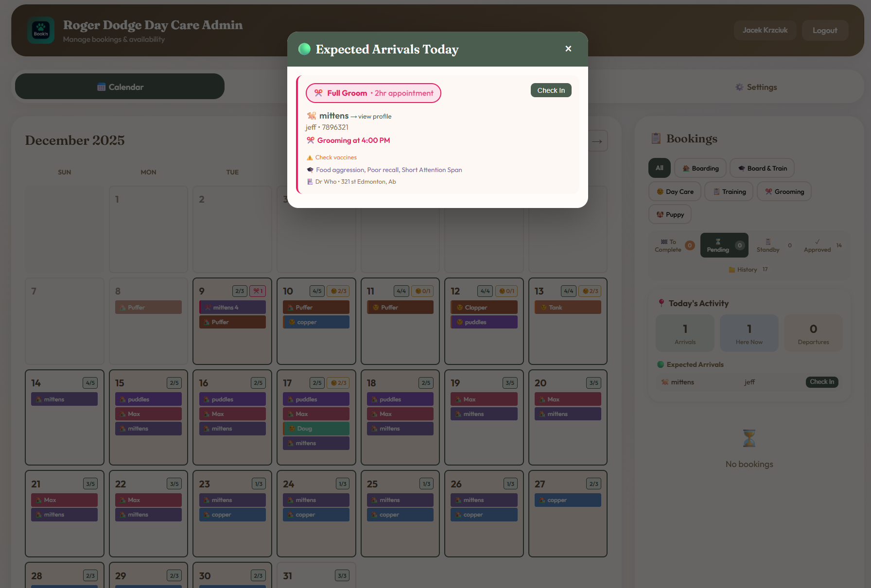Click the Logout button
Screen dimensions: 871x588
click(x=824, y=30)
